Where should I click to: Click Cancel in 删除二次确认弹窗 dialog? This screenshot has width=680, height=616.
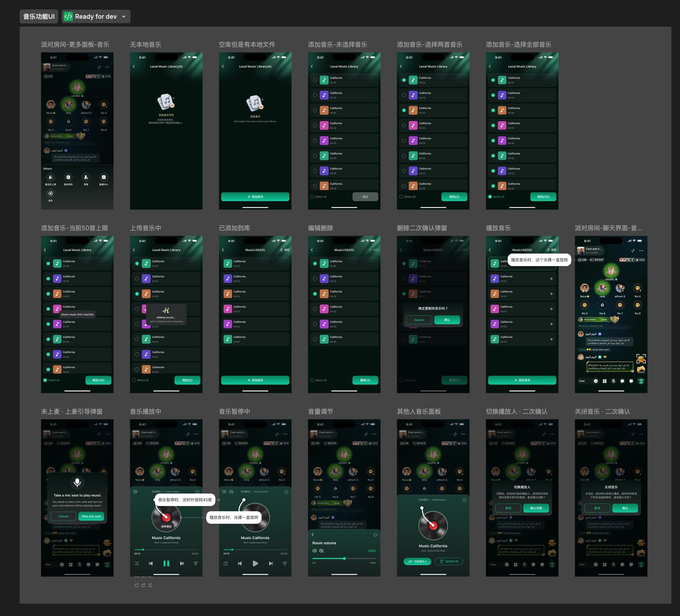(419, 320)
